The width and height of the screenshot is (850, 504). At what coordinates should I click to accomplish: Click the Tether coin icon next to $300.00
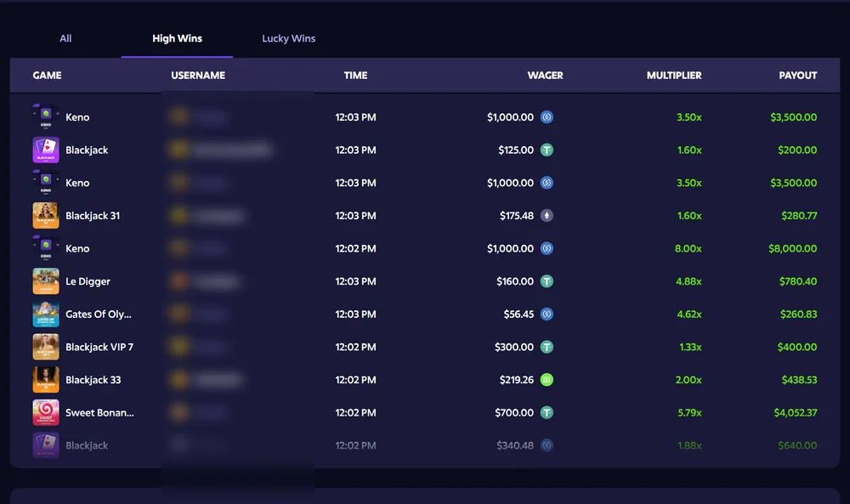tap(547, 347)
